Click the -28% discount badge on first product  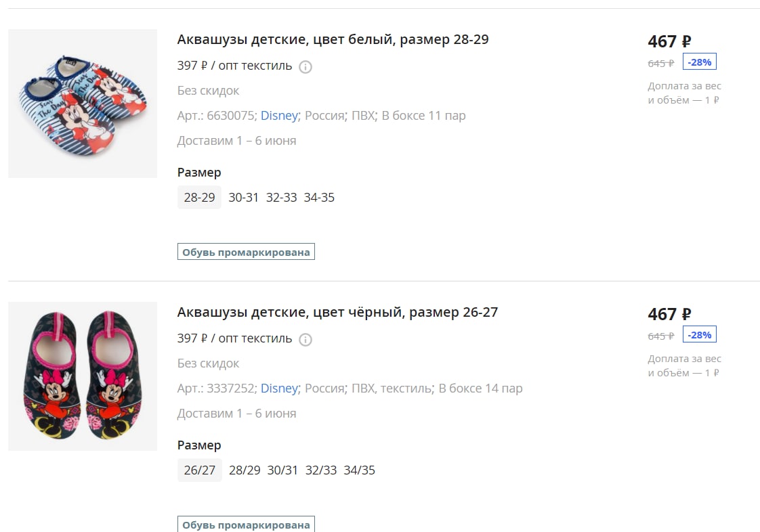700,62
